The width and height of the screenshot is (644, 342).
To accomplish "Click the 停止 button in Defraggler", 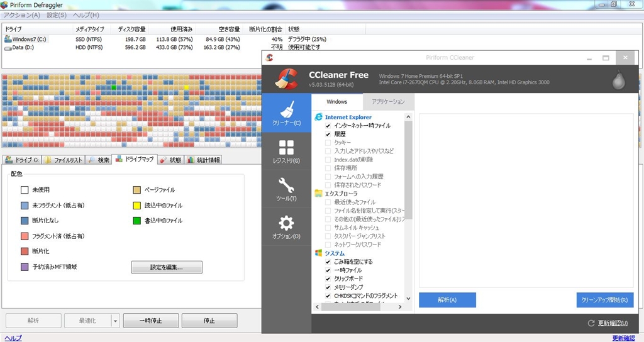I will 209,321.
